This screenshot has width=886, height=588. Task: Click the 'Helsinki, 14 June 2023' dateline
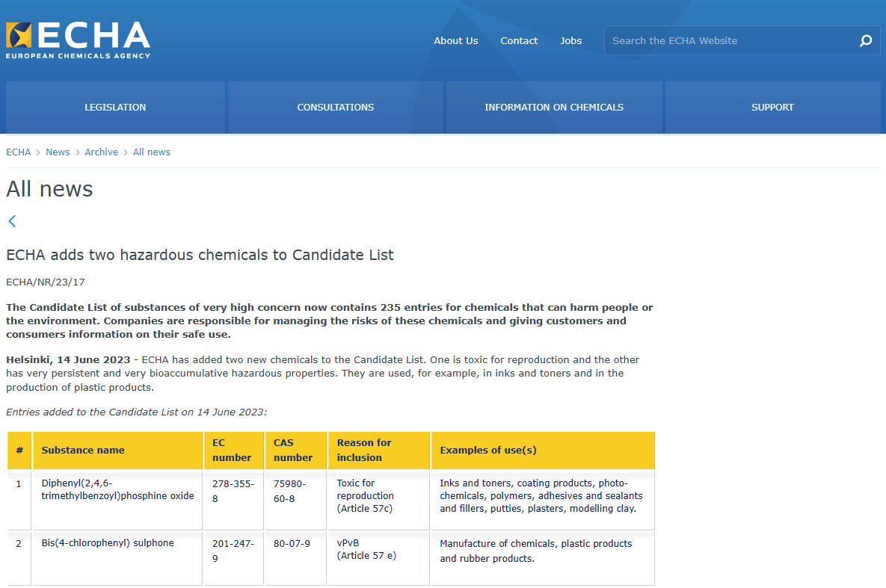pyautogui.click(x=68, y=360)
